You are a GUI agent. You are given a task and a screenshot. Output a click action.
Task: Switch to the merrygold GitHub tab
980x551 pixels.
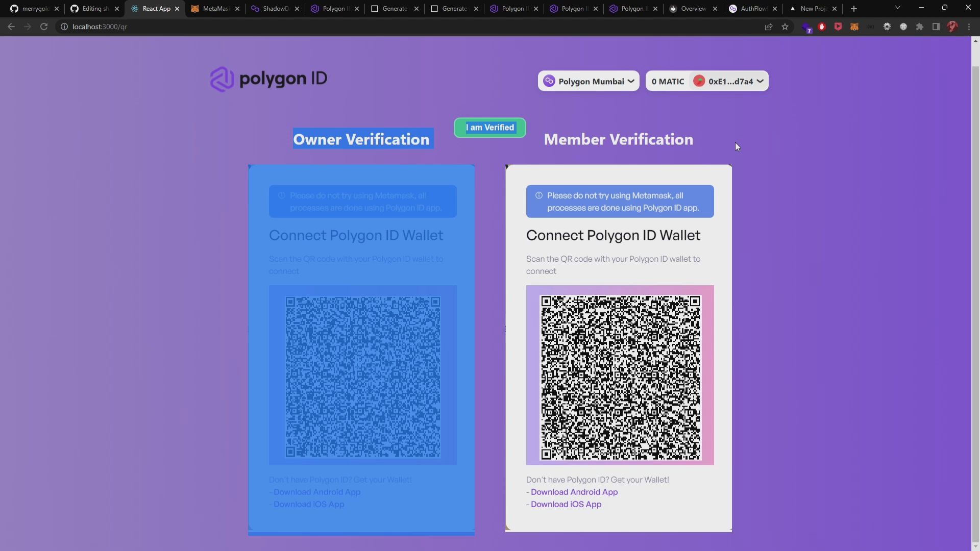pyautogui.click(x=35, y=9)
